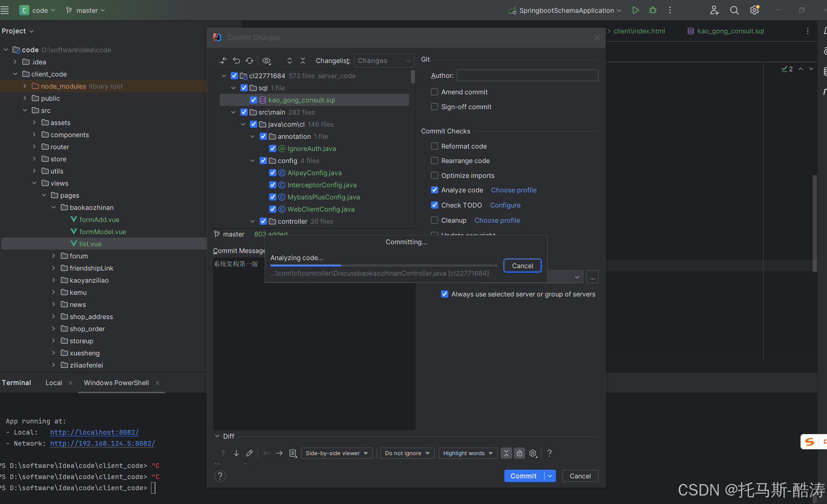Open the Changelist Changes dropdown
827x504 pixels.
[x=384, y=61]
